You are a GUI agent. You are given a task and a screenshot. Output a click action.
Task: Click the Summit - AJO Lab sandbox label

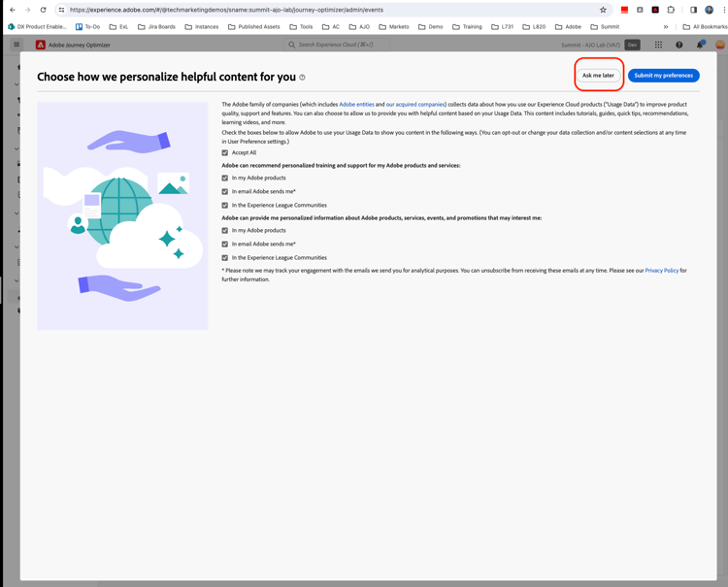click(x=590, y=45)
